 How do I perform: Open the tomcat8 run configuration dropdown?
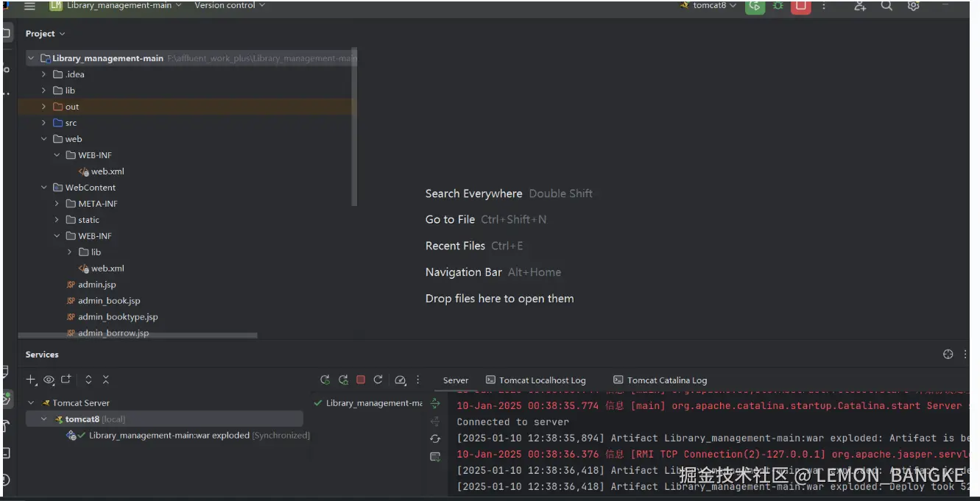[x=708, y=5]
